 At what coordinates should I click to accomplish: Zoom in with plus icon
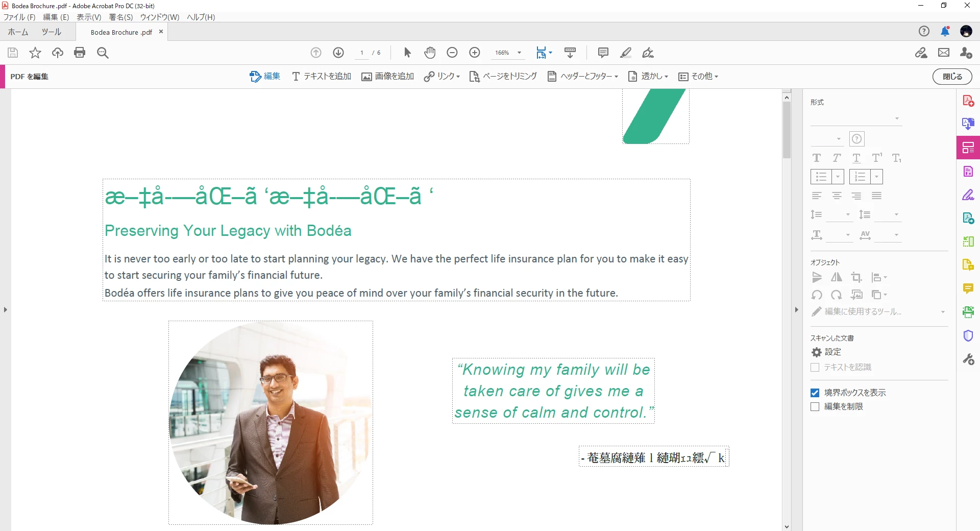[475, 53]
